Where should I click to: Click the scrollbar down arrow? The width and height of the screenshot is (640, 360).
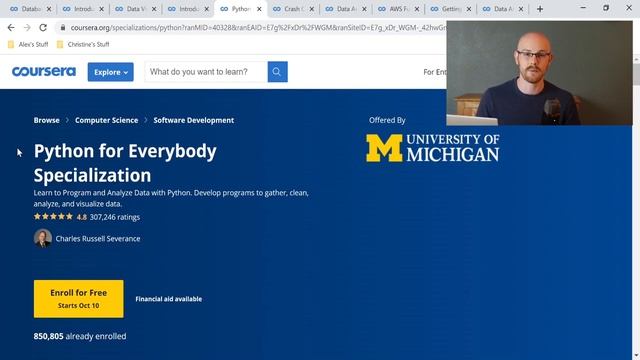(636, 356)
